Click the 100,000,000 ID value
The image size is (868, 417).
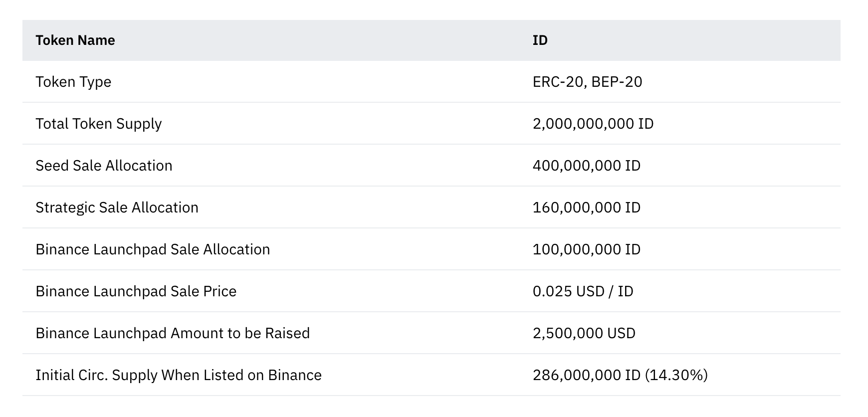click(586, 249)
